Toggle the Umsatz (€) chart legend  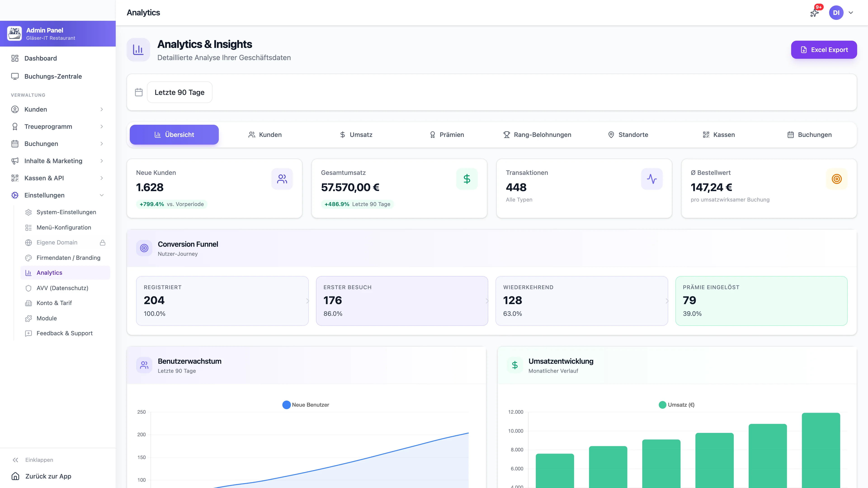(x=677, y=405)
